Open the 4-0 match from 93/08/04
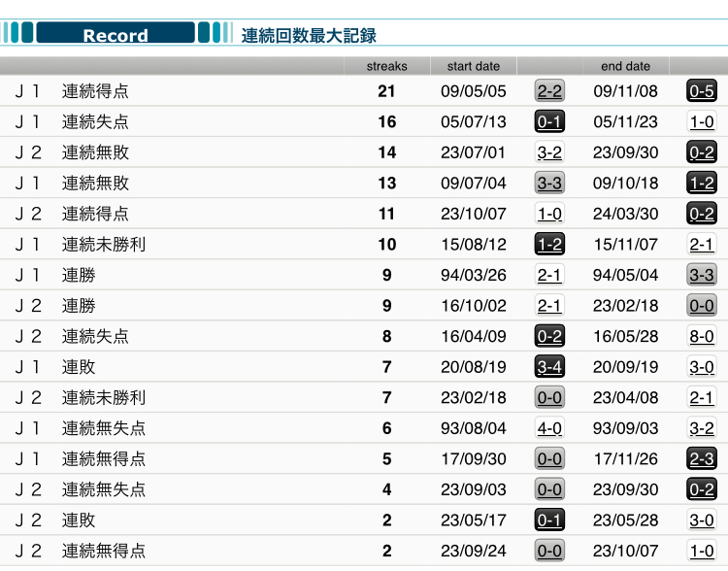Screen dimensions: 728x571 [549, 428]
